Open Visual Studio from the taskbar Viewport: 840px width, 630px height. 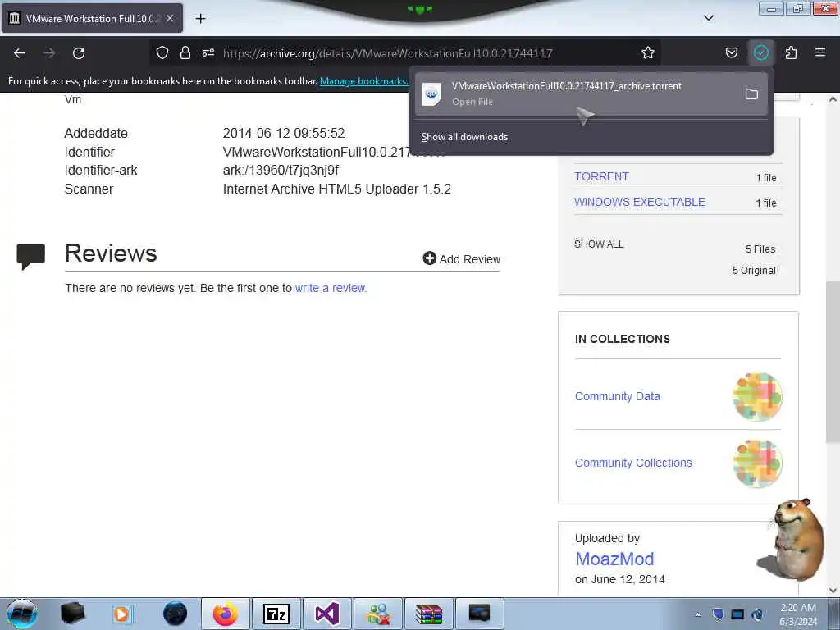point(326,614)
